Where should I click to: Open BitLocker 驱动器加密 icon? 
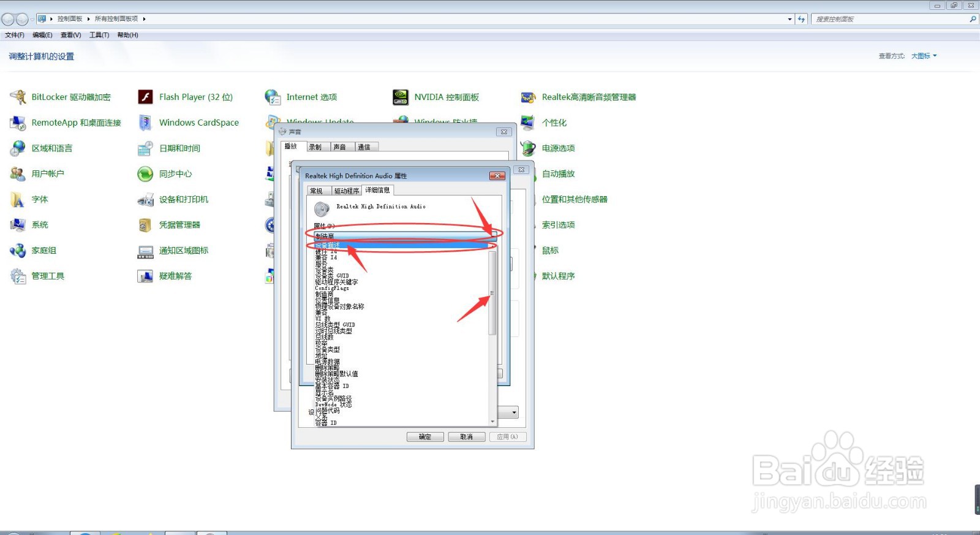(x=18, y=97)
